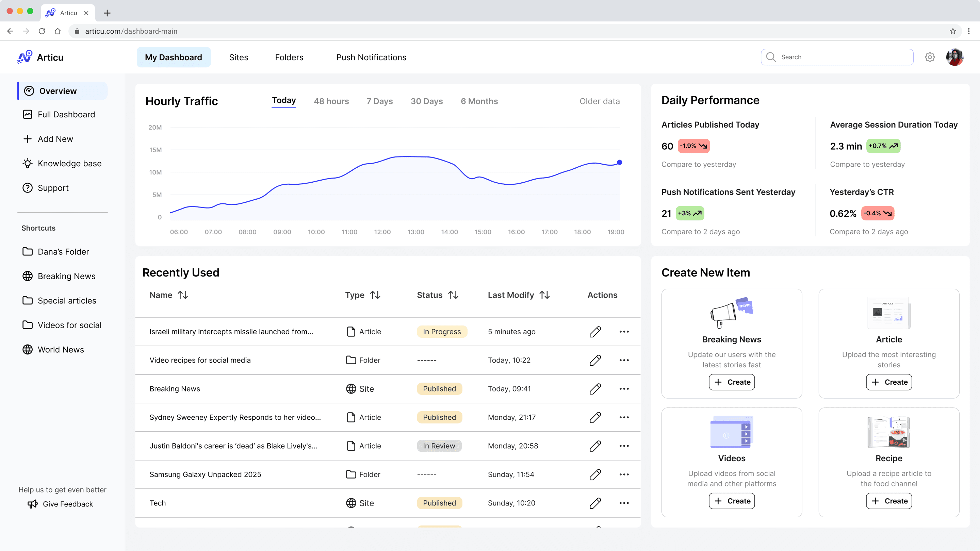Open more options for Sydney Sweeney article
The width and height of the screenshot is (980, 551).
[x=624, y=417]
